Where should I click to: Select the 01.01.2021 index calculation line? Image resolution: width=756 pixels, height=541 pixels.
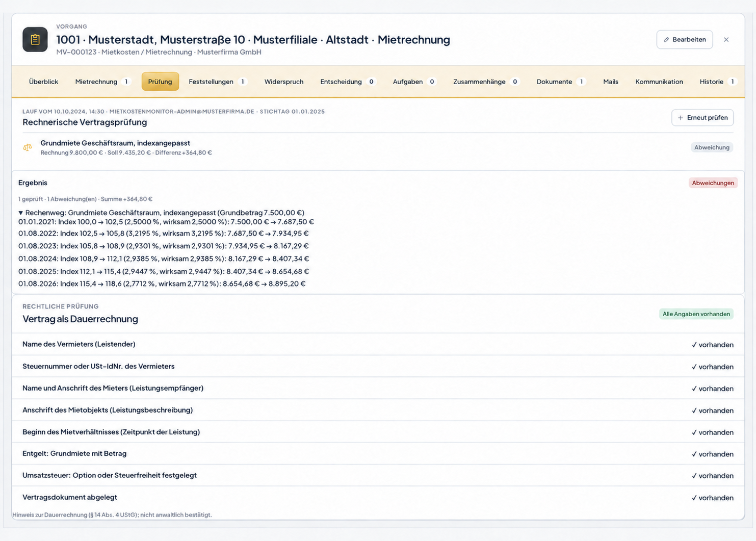166,222
